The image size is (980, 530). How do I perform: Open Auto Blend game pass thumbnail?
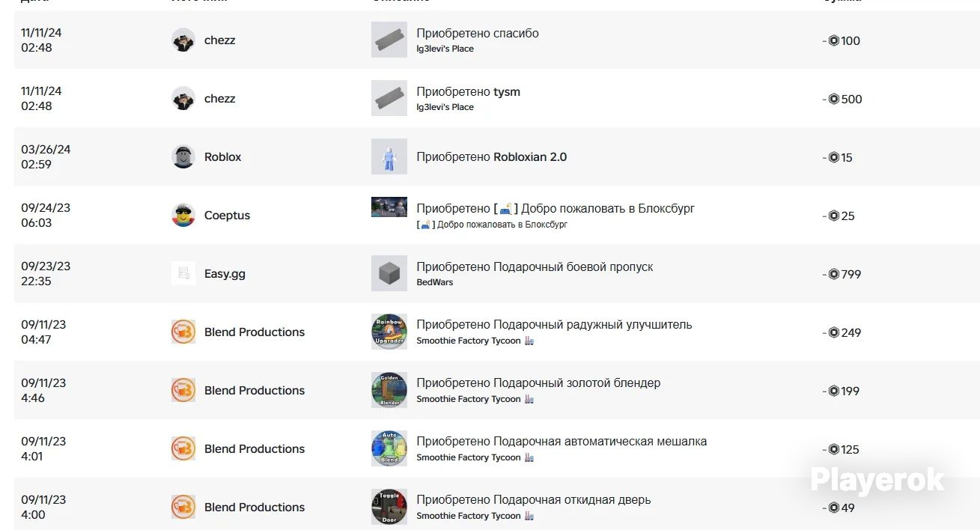389,449
